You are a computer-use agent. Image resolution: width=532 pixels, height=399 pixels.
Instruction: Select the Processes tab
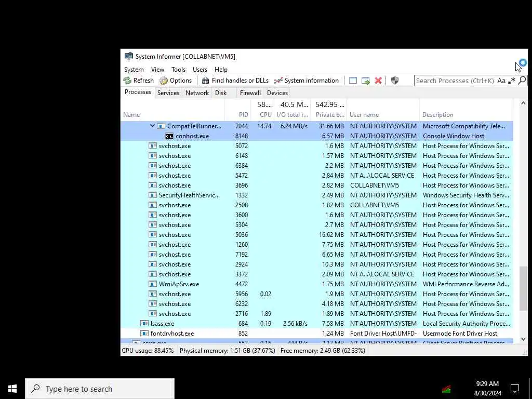[x=138, y=92]
